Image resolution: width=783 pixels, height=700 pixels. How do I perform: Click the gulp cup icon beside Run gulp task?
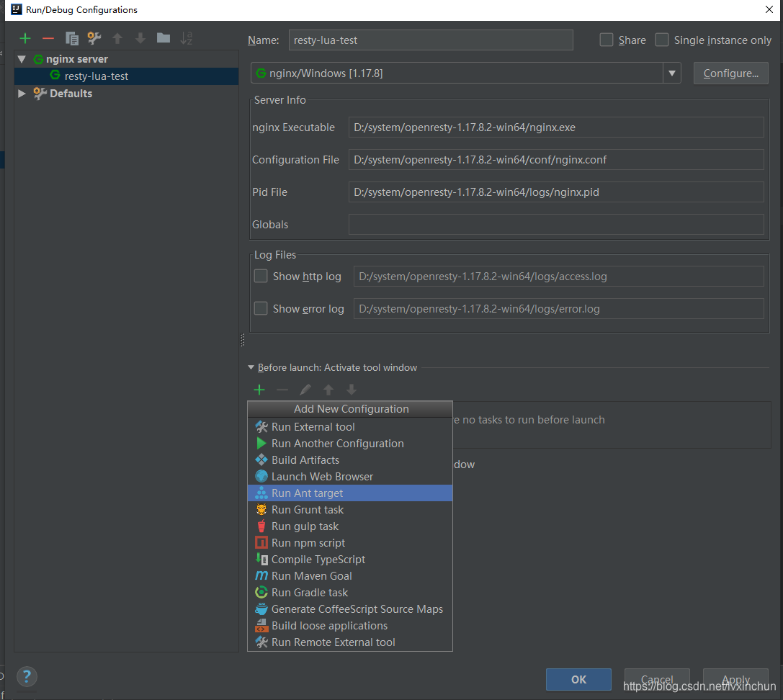(x=261, y=526)
